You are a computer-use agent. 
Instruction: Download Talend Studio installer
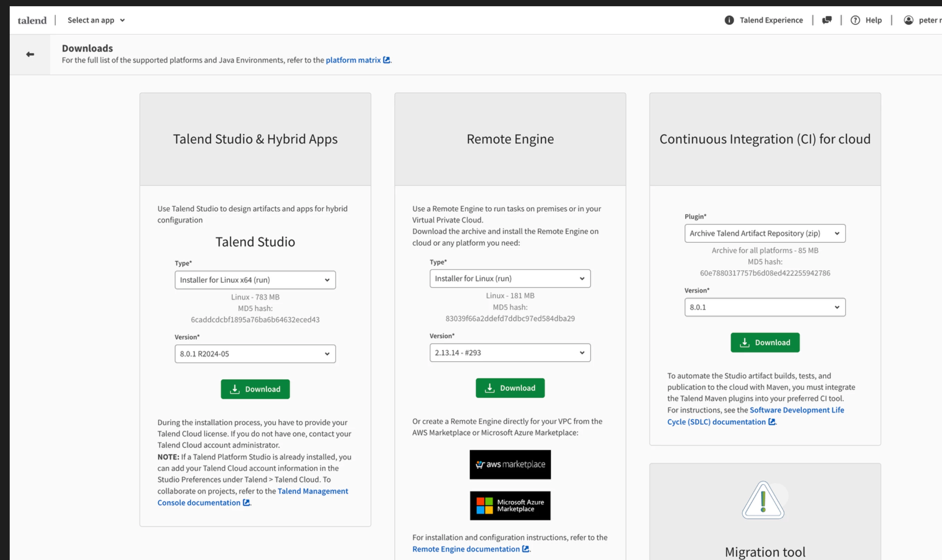[x=255, y=389]
